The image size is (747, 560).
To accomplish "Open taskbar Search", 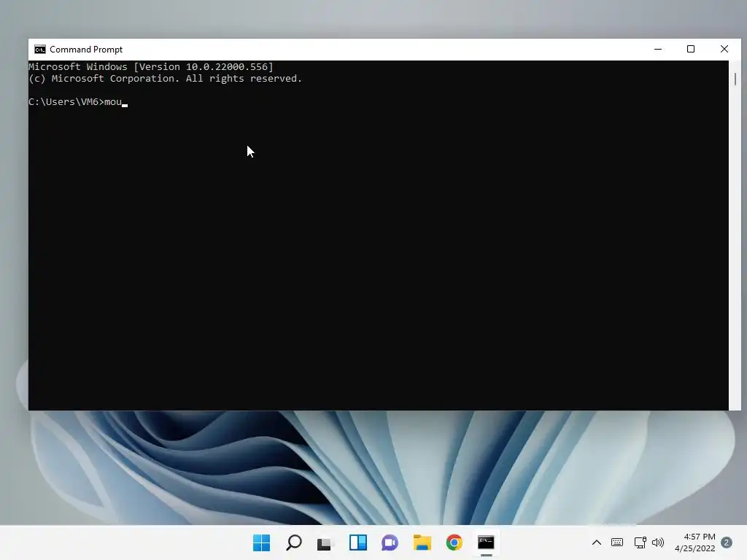I will click(x=294, y=542).
